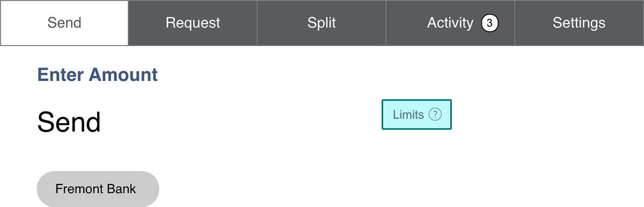View sending limits info via circled question mark

click(x=435, y=114)
